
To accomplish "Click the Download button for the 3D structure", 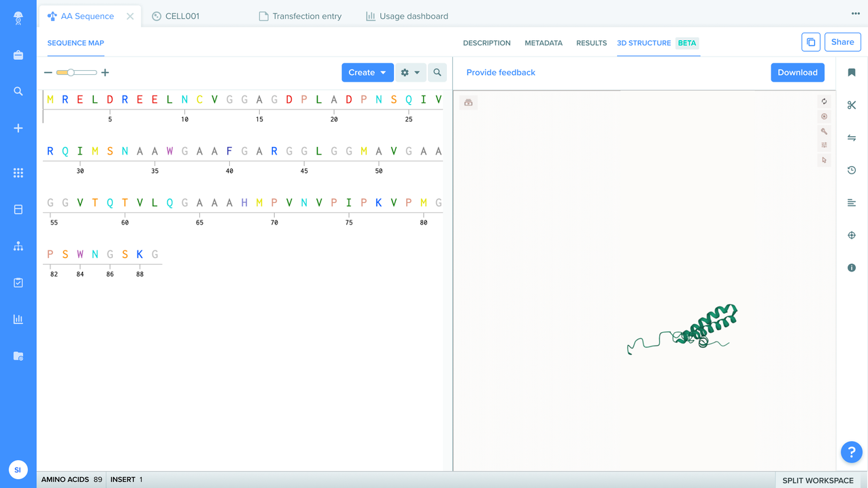I will click(x=797, y=72).
